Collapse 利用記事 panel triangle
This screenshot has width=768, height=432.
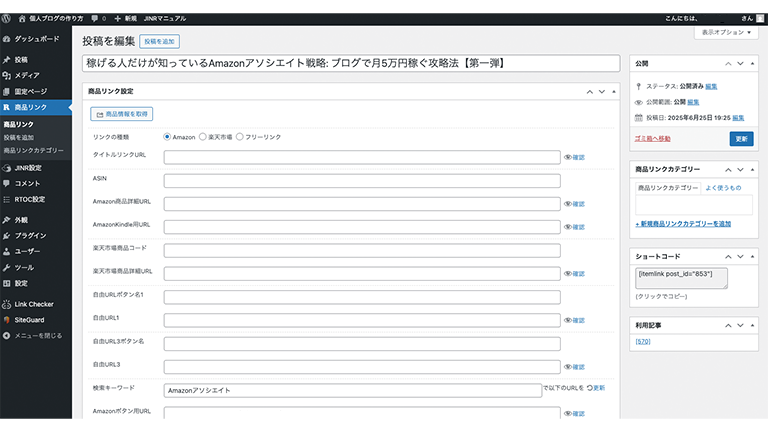(x=752, y=325)
